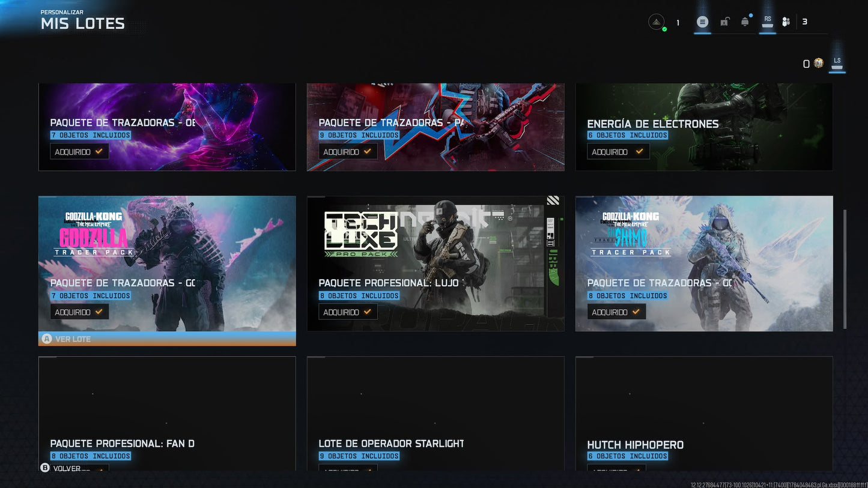868x488 pixels.
Task: Select the Lote de Operador Starlight card
Action: [436, 414]
